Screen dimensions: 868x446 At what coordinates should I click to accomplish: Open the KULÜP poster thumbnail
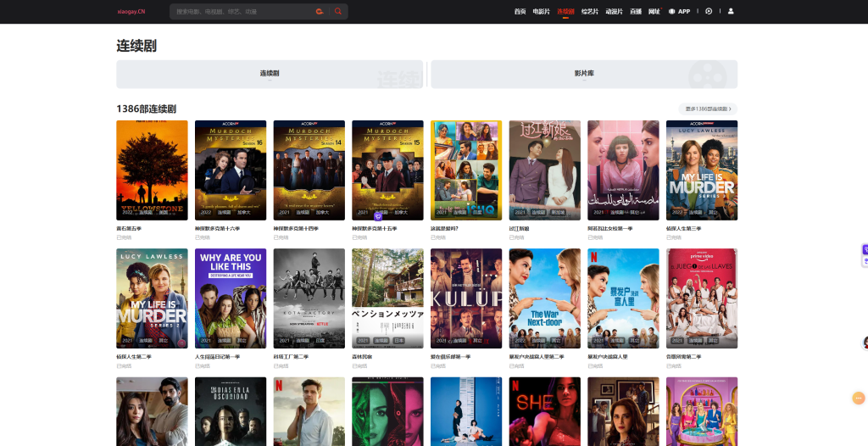[x=466, y=298]
